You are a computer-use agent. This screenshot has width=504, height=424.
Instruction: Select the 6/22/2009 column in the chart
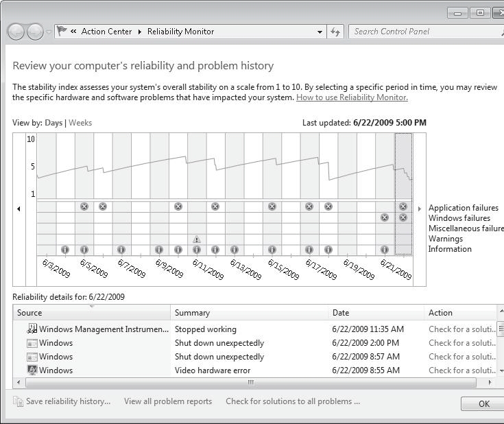403,193
